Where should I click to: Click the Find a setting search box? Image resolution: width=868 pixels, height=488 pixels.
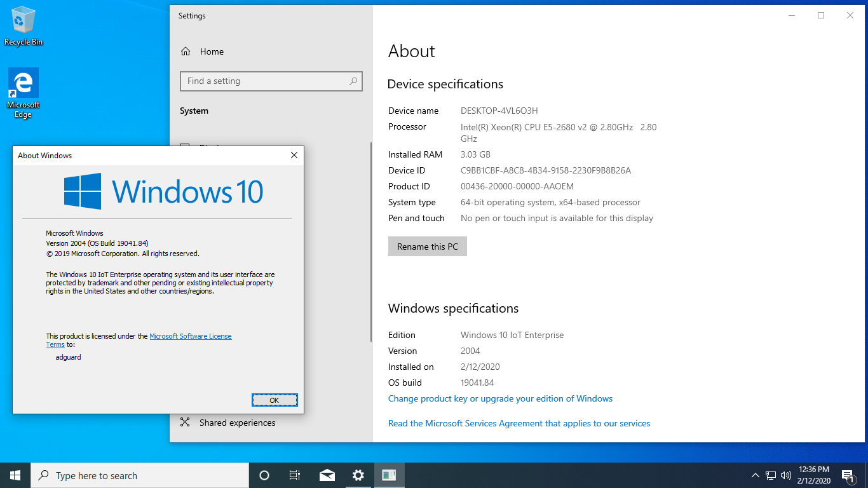click(x=271, y=81)
